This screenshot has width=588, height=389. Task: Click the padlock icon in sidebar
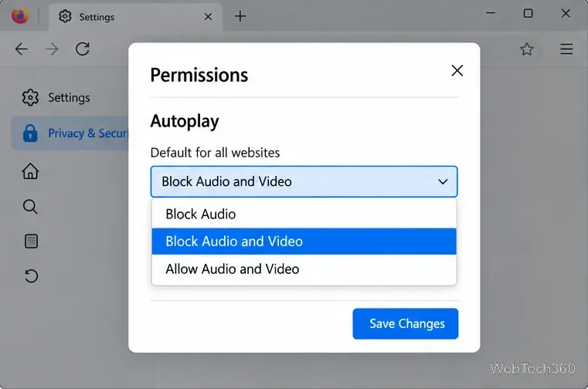tap(30, 133)
